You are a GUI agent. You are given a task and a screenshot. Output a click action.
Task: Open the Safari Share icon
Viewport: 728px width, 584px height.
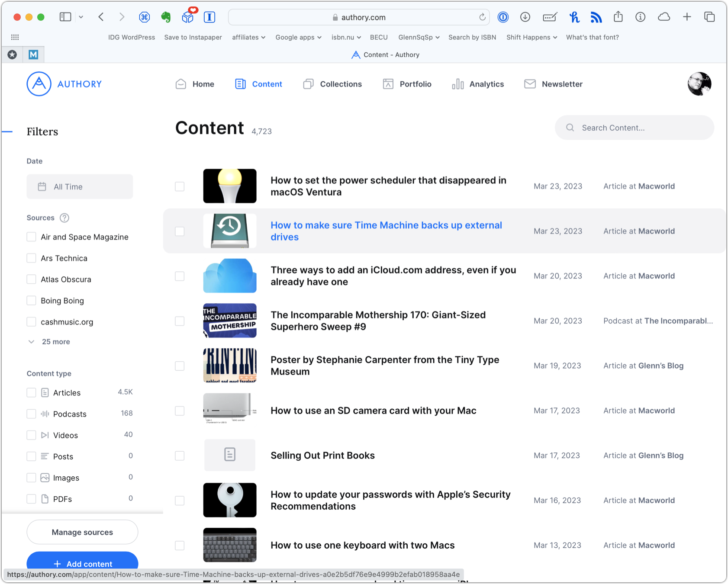618,17
